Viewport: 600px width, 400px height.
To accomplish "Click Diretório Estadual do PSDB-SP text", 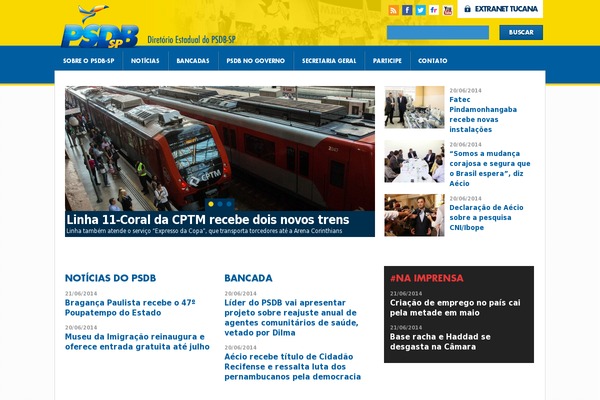I will pos(191,39).
